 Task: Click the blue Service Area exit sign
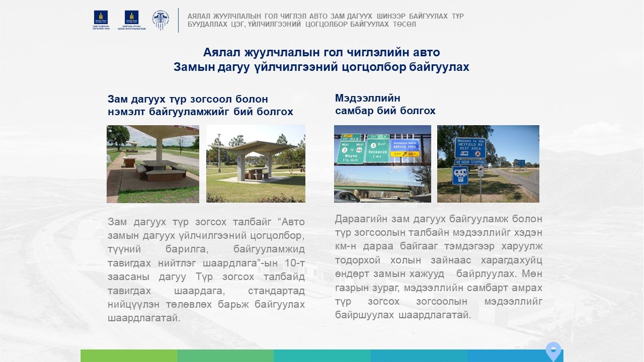pos(405,148)
